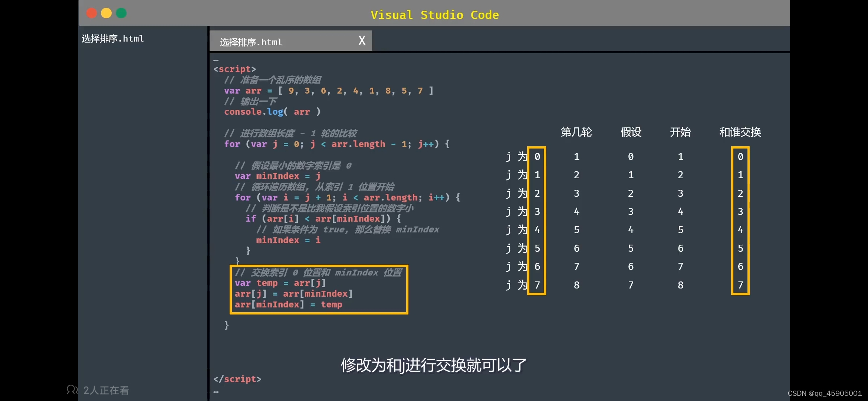
Task: Click the red traffic light circle
Action: tap(91, 13)
